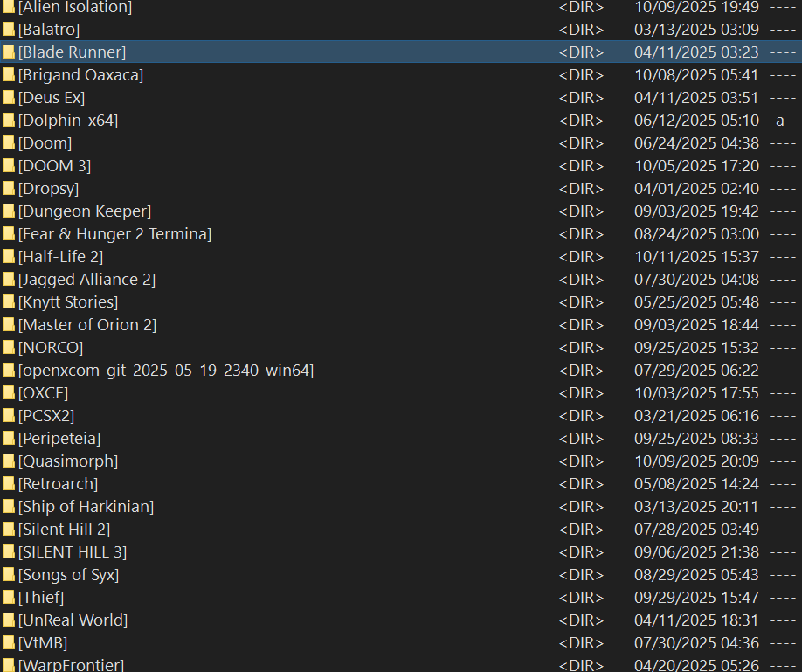Click the -a-- attribute of Dolphin-x64

click(x=783, y=121)
